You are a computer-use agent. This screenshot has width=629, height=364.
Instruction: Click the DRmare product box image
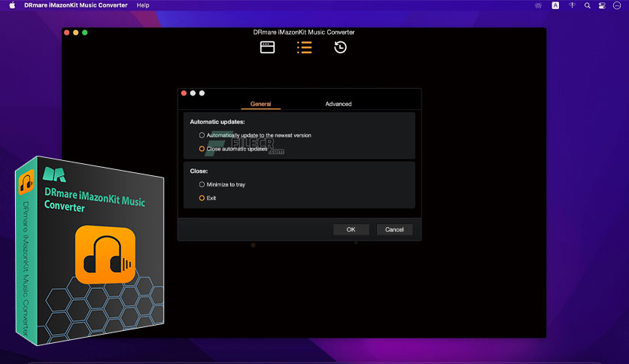90,251
